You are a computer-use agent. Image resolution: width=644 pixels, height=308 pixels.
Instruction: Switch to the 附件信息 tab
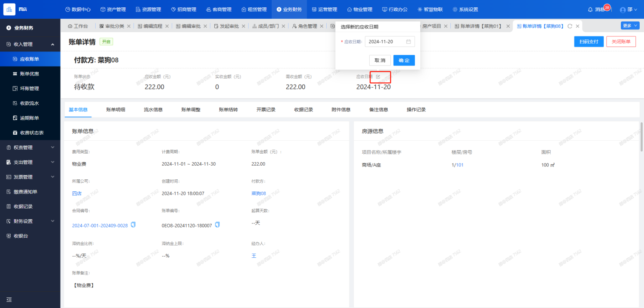(x=341, y=109)
